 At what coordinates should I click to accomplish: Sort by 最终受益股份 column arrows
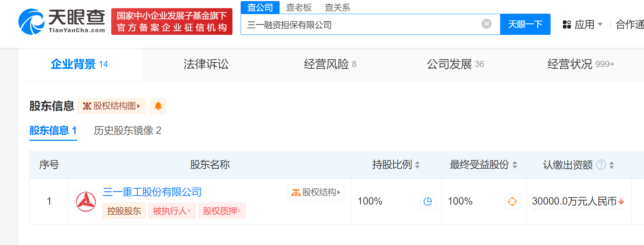pos(515,165)
